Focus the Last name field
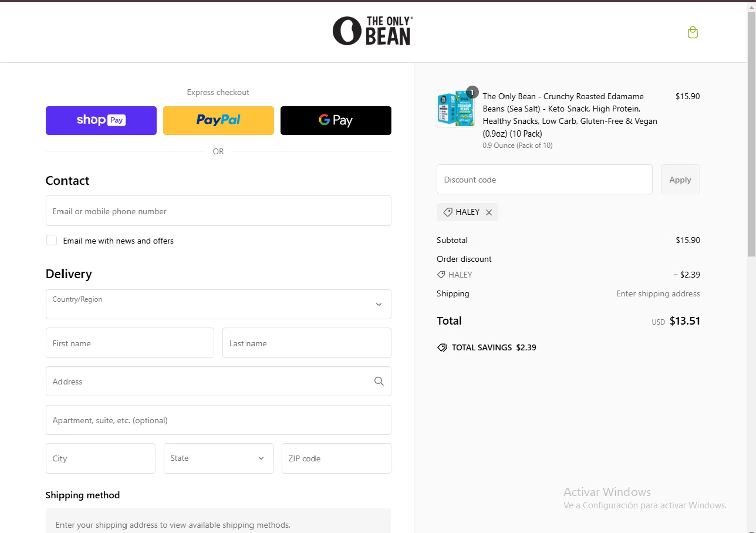756x533 pixels. pos(306,343)
